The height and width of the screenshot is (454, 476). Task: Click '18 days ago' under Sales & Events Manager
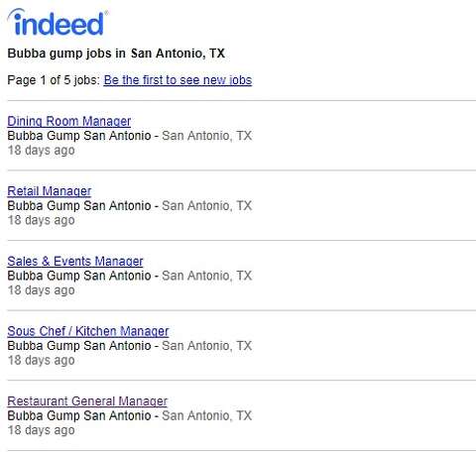click(41, 290)
